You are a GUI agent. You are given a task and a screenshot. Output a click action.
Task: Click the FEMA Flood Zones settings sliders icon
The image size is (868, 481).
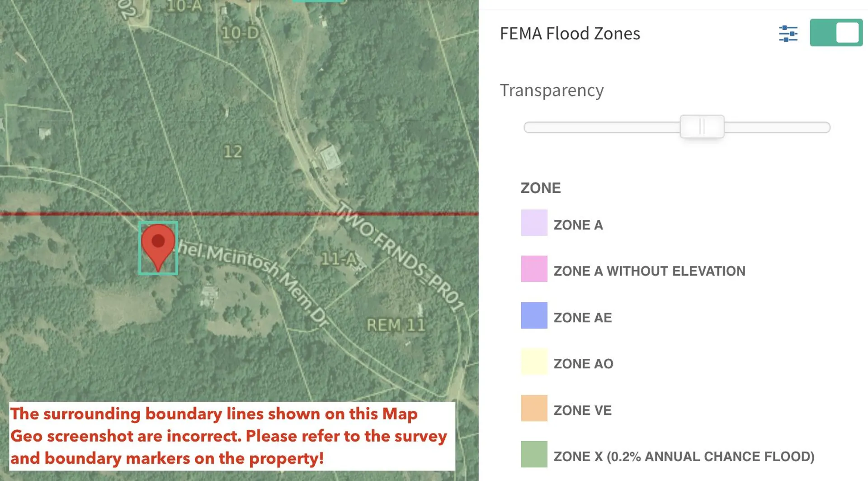(x=788, y=33)
